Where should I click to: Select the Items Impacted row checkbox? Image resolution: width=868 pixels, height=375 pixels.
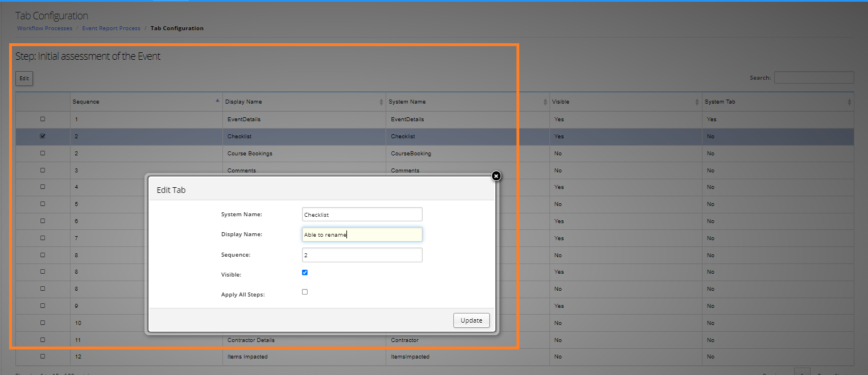coord(42,356)
